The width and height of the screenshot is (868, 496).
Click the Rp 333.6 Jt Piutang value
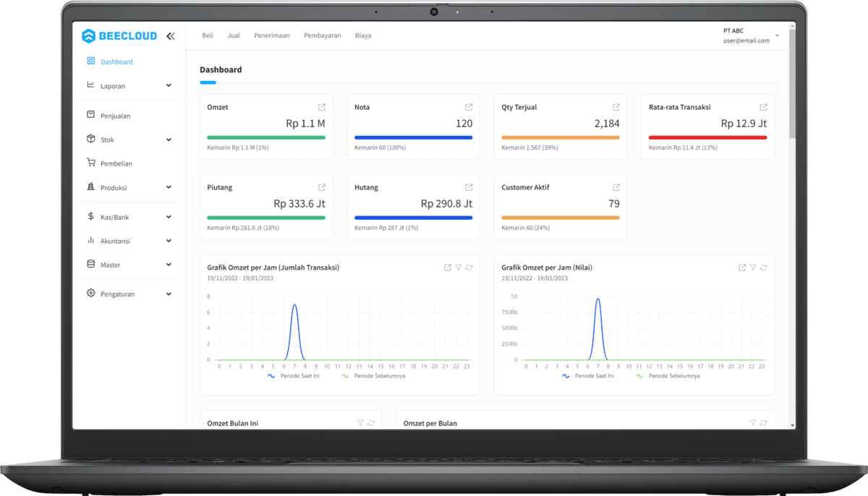pos(299,204)
